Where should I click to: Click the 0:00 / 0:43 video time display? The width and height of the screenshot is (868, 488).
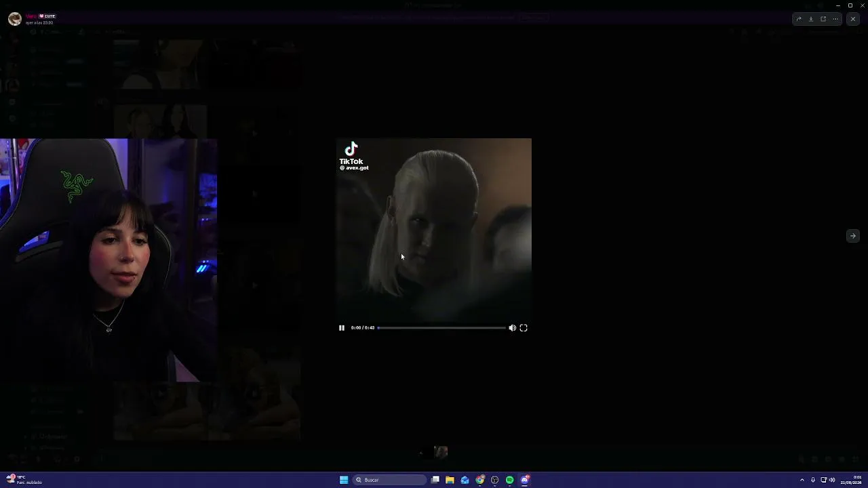(x=363, y=328)
